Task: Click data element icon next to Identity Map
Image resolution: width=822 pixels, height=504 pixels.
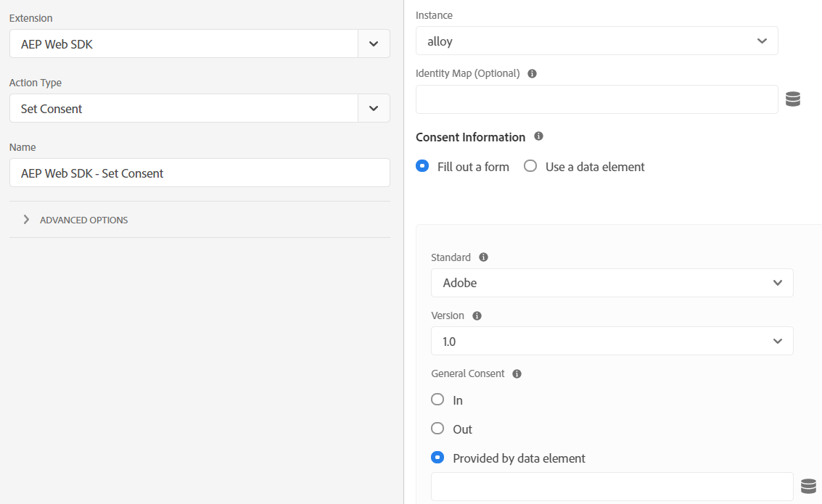Action: coord(793,99)
